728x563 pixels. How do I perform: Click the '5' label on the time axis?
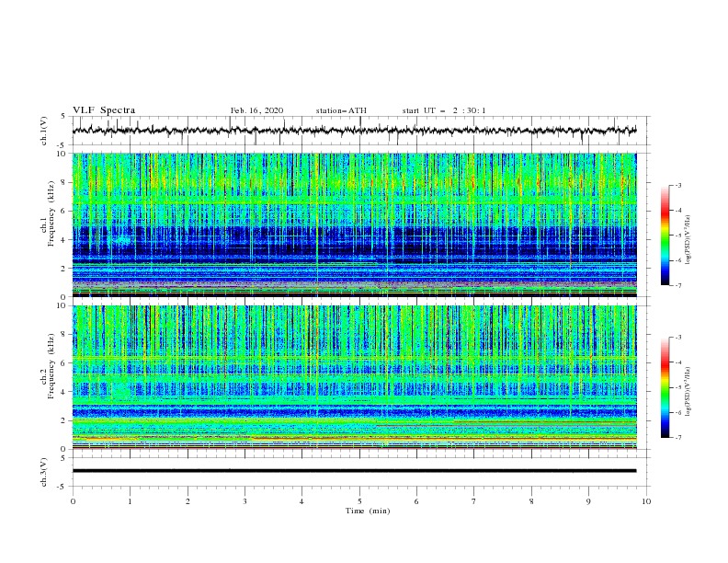pyautogui.click(x=359, y=501)
